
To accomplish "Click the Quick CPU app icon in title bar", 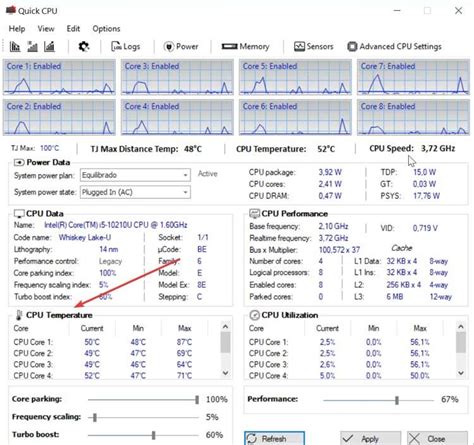I will [11, 10].
